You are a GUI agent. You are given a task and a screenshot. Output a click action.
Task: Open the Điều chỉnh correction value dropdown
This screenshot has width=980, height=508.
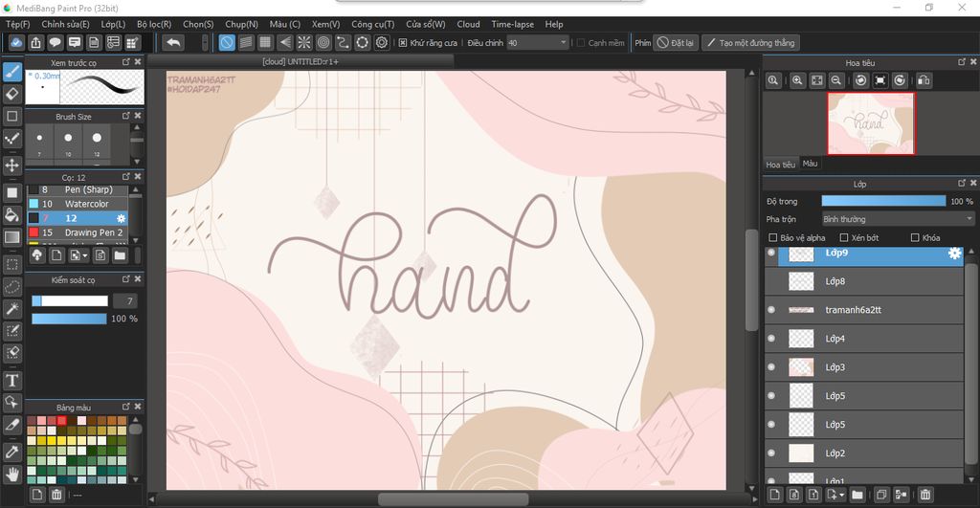(x=537, y=42)
